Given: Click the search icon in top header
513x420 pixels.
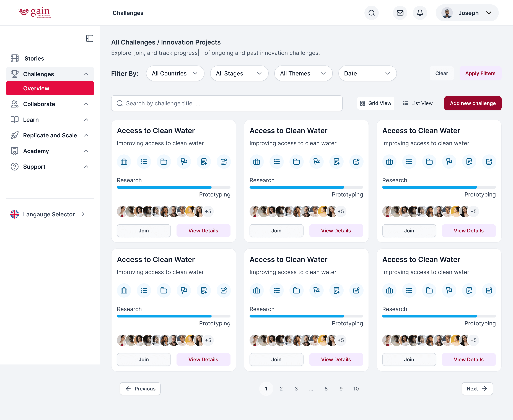Looking at the screenshot, I should click(x=371, y=13).
